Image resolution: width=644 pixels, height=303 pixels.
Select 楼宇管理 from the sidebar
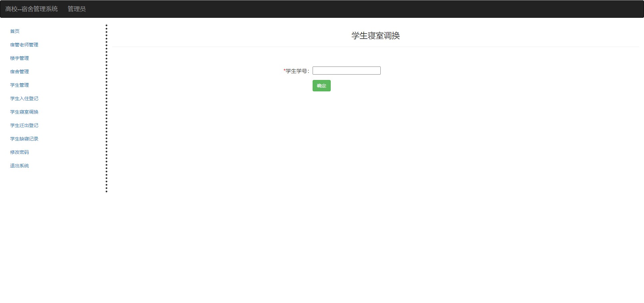click(19, 58)
